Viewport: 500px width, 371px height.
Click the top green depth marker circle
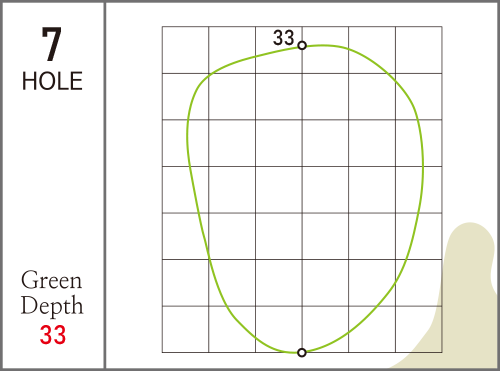(302, 46)
